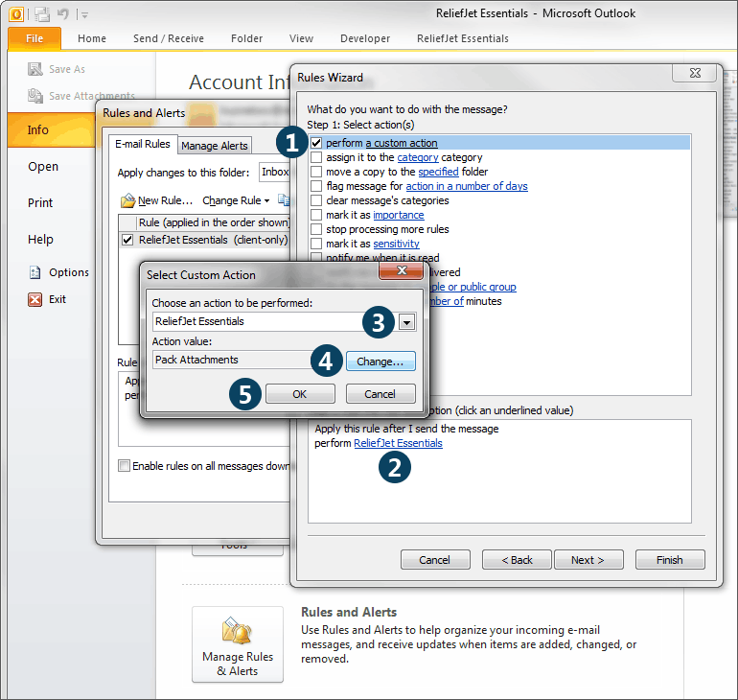Click the Save Attachments icon
Screen dimensions: 738x700
pos(35,96)
